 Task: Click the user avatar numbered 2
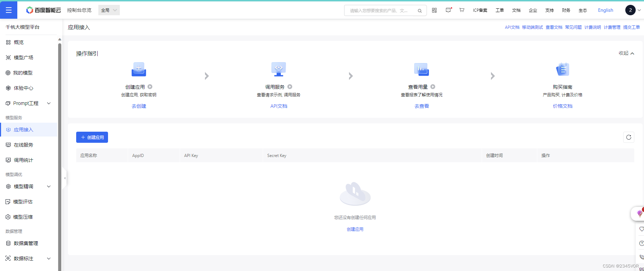[x=630, y=10]
